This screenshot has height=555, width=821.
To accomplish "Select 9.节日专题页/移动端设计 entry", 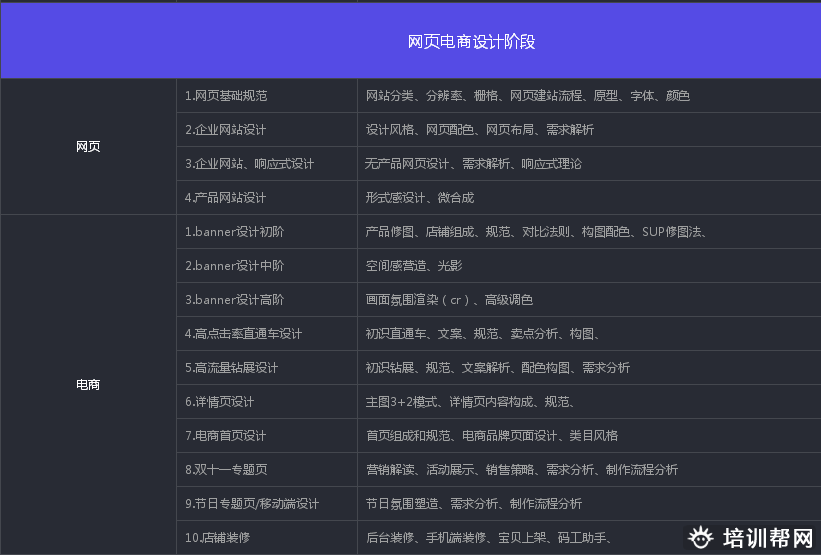I will [x=252, y=504].
